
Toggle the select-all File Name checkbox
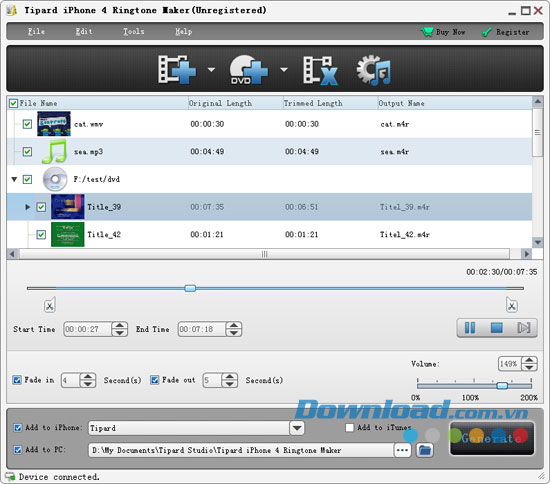coord(13,103)
